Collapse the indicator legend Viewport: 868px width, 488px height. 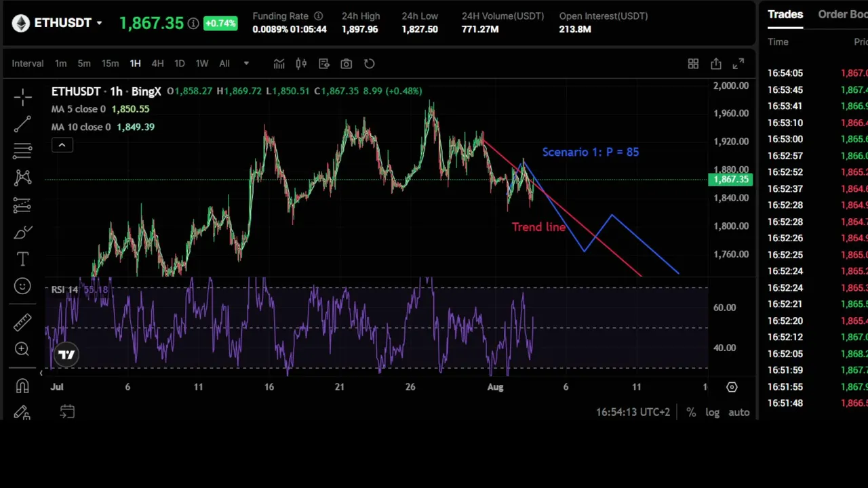coord(62,145)
